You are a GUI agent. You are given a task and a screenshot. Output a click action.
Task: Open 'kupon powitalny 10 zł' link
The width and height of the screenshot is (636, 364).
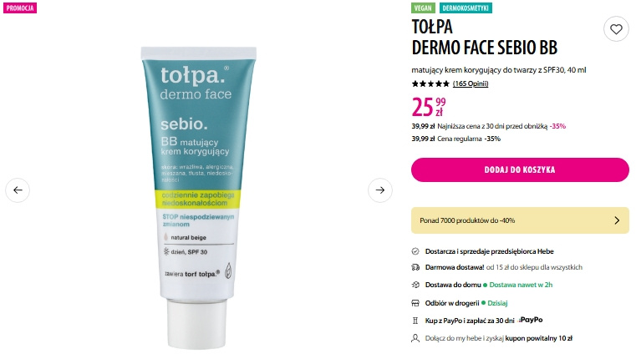click(539, 338)
